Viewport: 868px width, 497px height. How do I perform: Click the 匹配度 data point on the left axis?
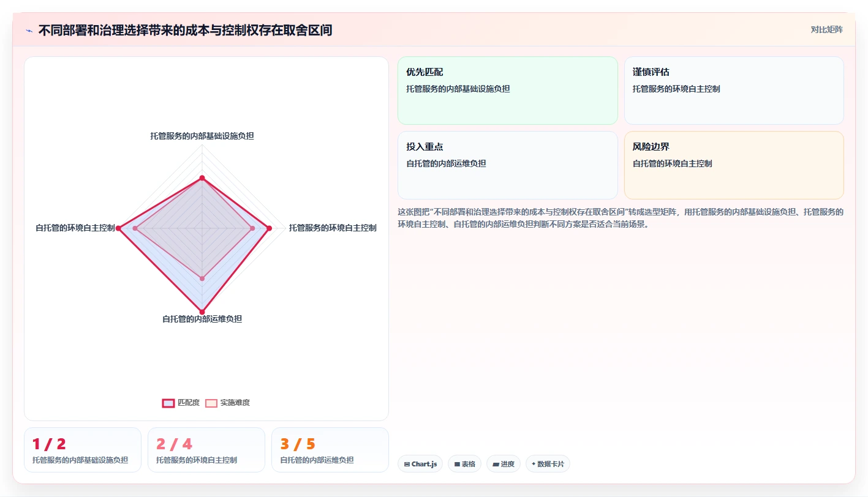pos(119,228)
